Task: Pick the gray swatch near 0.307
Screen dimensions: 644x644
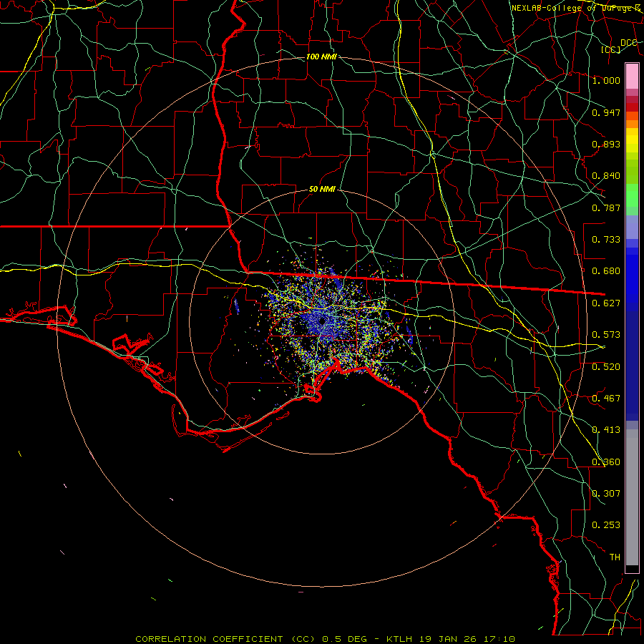Action: 632,501
